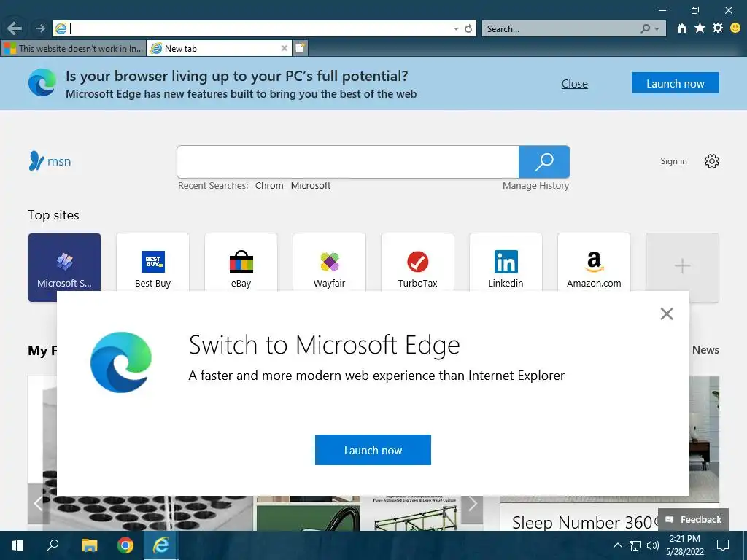Open favorites with the star icon
747x560 pixels.
click(700, 28)
